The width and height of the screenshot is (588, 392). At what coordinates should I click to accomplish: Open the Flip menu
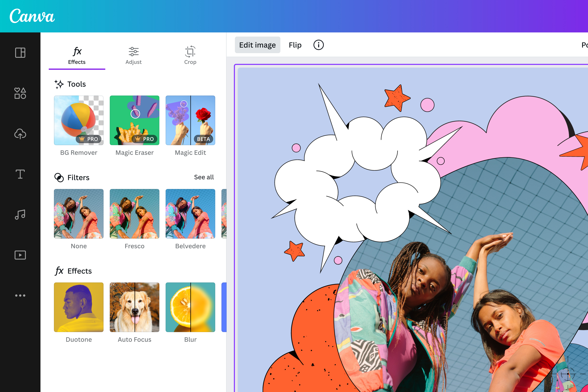coord(295,45)
